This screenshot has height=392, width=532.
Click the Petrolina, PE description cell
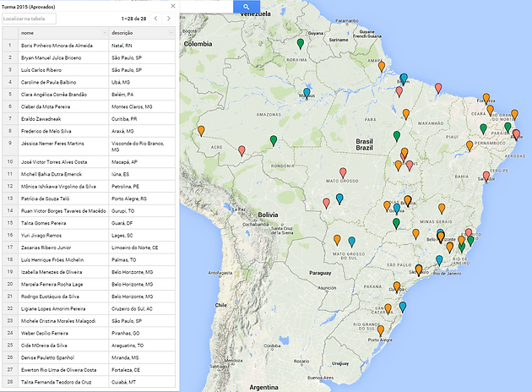tap(142, 187)
